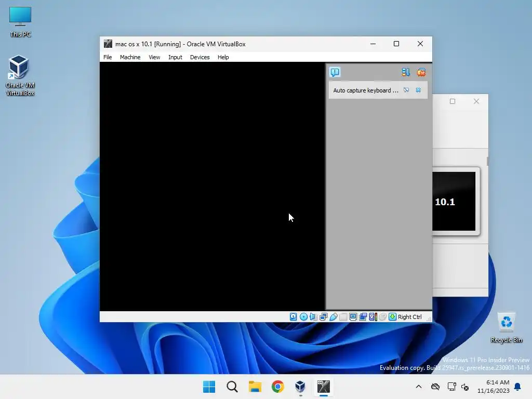Maximize the background VirtualBox Manager window
This screenshot has width=532, height=399.
[x=453, y=101]
